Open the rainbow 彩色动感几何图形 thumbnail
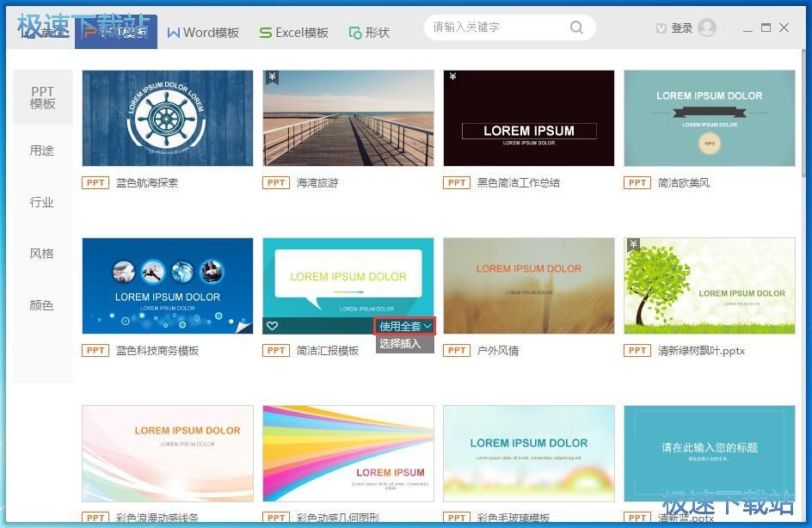 348,453
